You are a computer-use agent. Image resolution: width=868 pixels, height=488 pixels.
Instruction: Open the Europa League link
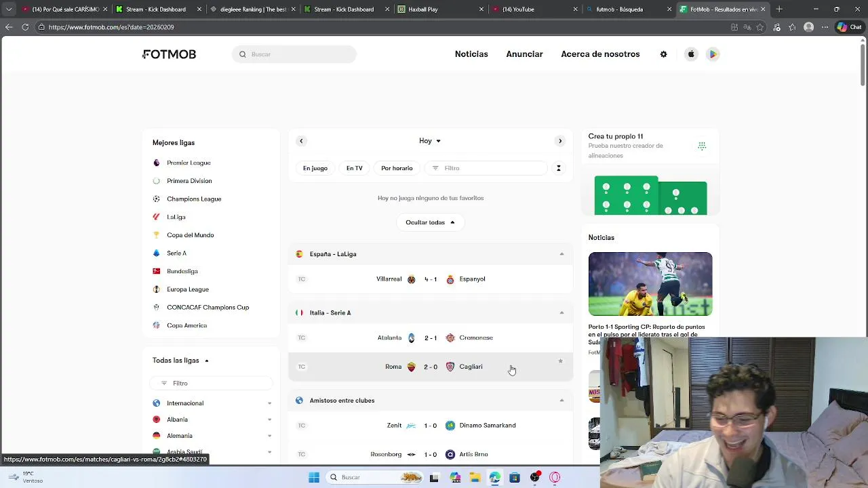coord(188,289)
